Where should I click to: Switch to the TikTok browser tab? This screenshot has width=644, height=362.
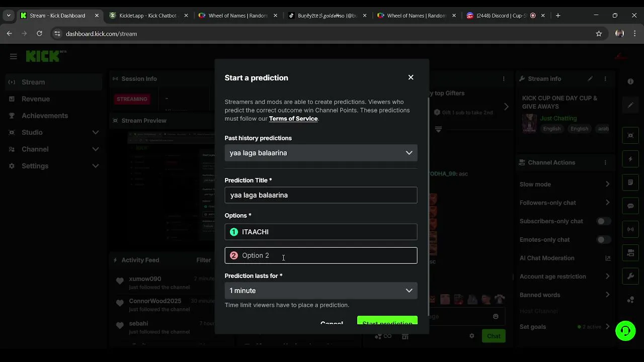pyautogui.click(x=327, y=16)
